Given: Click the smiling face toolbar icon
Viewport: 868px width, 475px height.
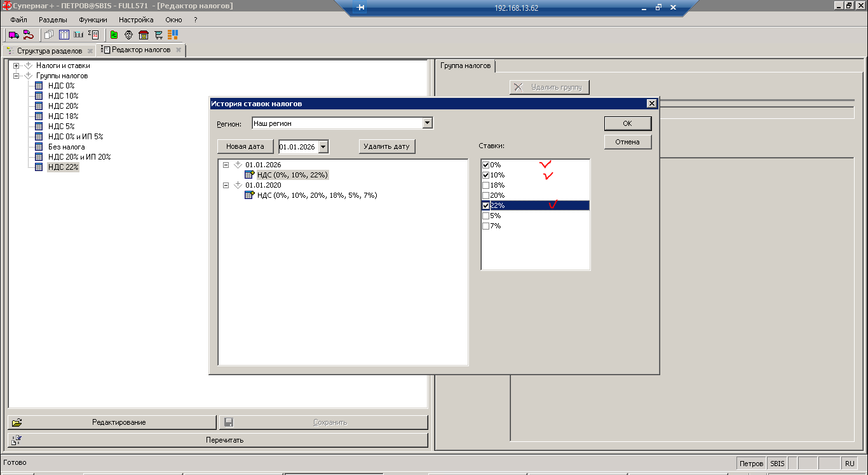Looking at the screenshot, I should pos(128,35).
